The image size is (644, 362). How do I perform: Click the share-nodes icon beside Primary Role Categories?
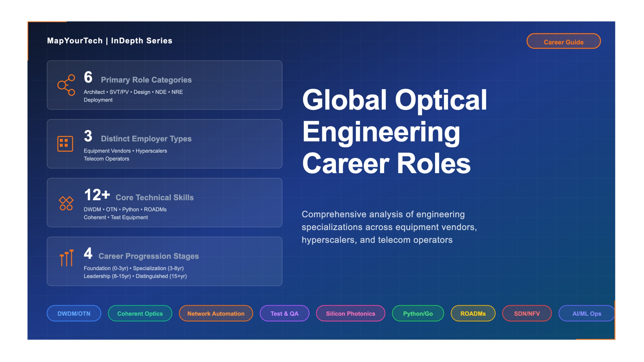(66, 85)
